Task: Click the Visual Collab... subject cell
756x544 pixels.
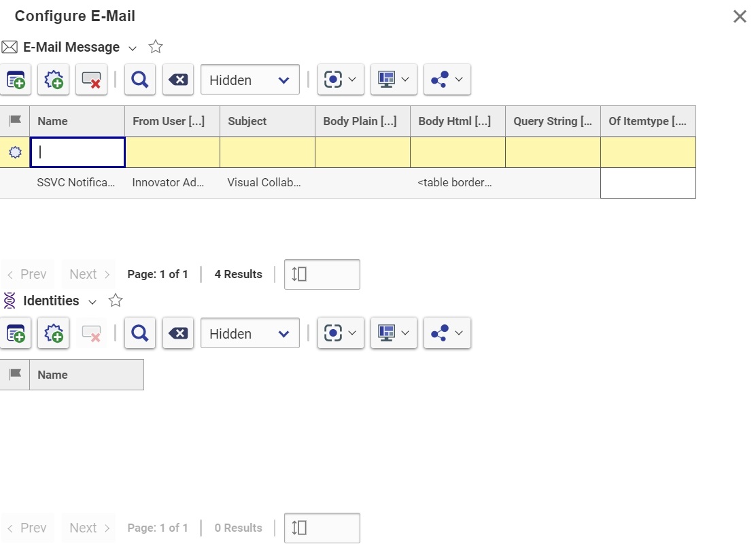Action: (268, 183)
